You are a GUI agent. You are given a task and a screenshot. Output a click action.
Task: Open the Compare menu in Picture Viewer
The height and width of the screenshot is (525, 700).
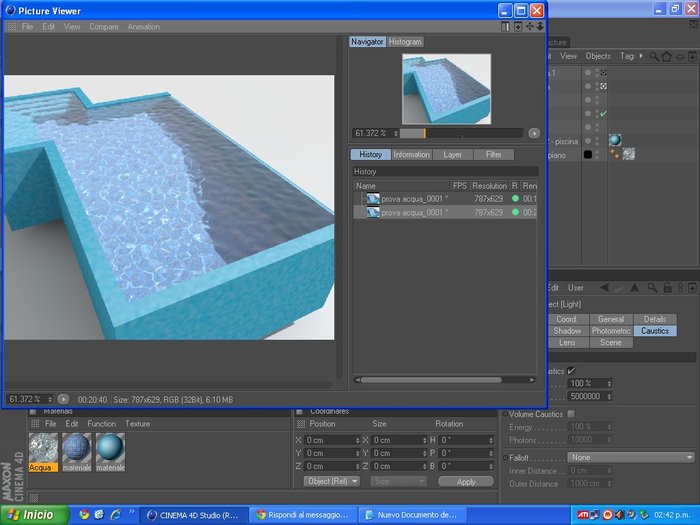point(104,27)
